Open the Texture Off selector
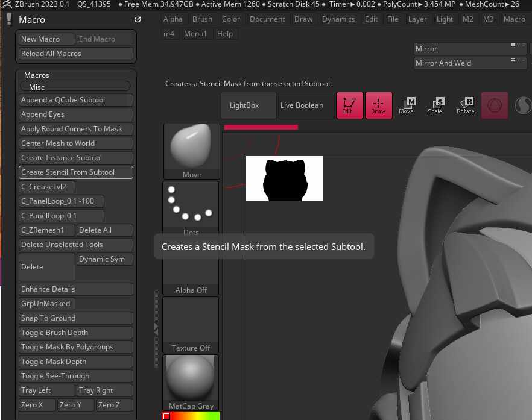This screenshot has width=532, height=420. (191, 325)
